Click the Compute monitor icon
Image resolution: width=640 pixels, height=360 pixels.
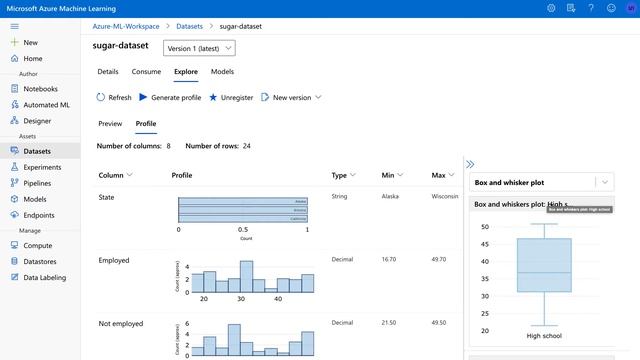pyautogui.click(x=15, y=245)
